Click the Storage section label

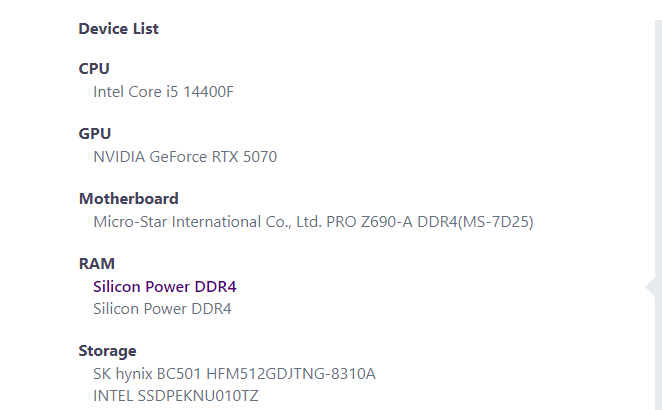point(108,351)
